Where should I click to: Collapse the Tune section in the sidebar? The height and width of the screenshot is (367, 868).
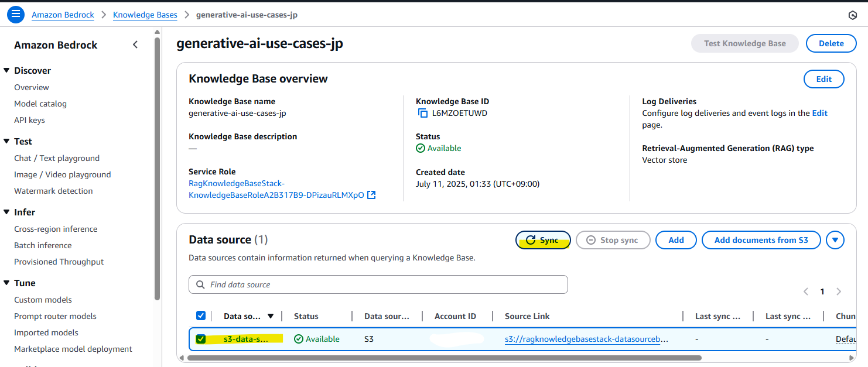(x=7, y=283)
